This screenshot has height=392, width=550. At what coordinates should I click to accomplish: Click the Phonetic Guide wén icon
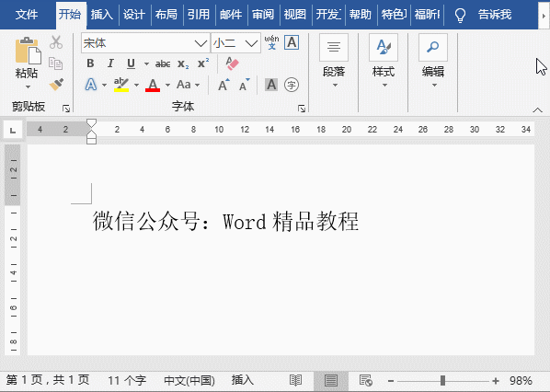click(x=272, y=42)
